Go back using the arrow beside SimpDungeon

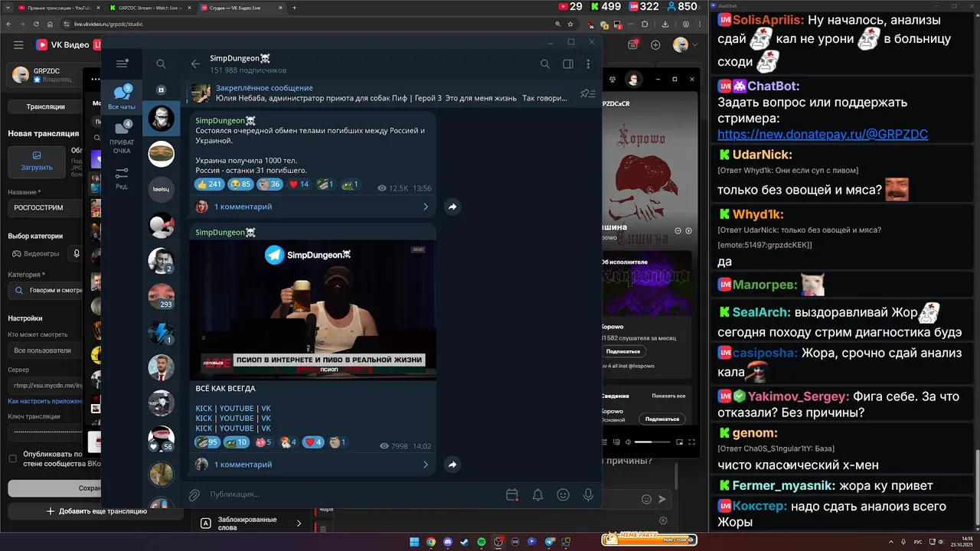tap(195, 64)
